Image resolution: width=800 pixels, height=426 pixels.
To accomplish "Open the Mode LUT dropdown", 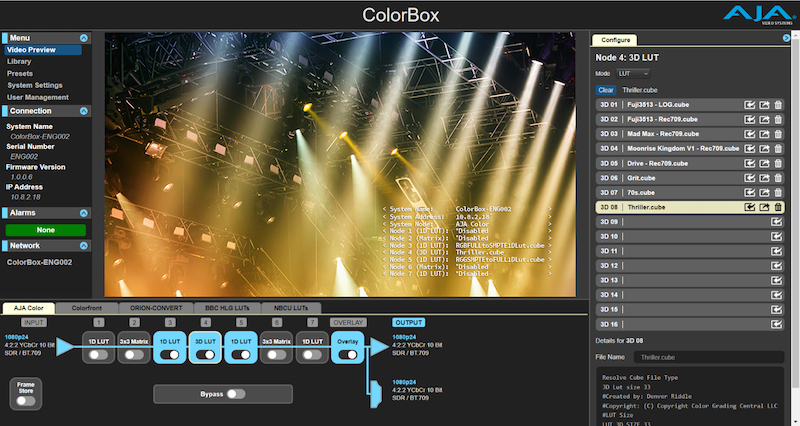I will [x=633, y=73].
